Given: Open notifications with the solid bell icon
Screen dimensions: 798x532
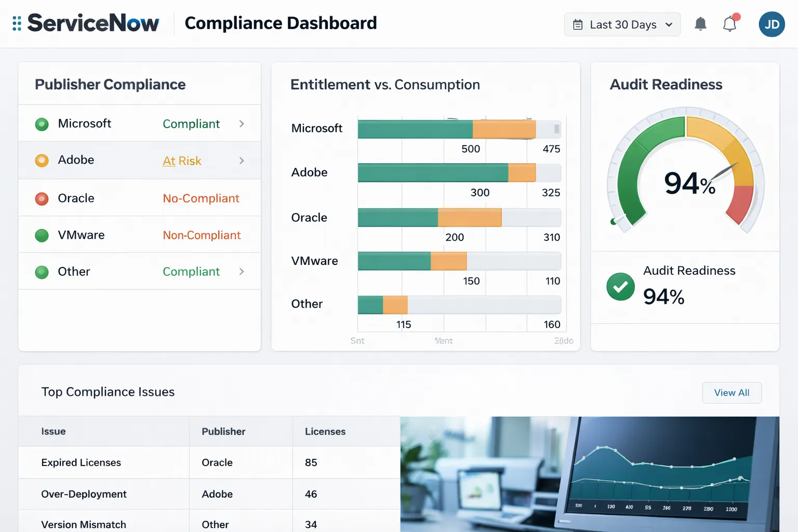Looking at the screenshot, I should tap(700, 24).
